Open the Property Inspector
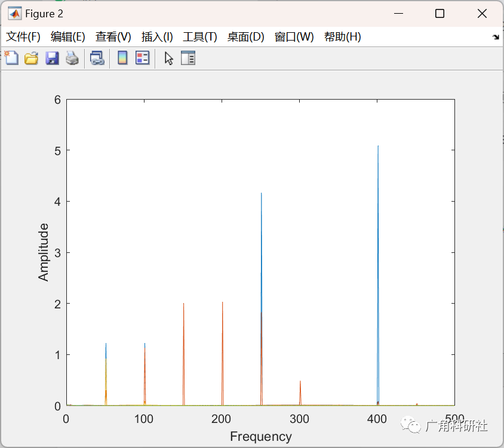This screenshot has height=448, width=504. [187, 58]
